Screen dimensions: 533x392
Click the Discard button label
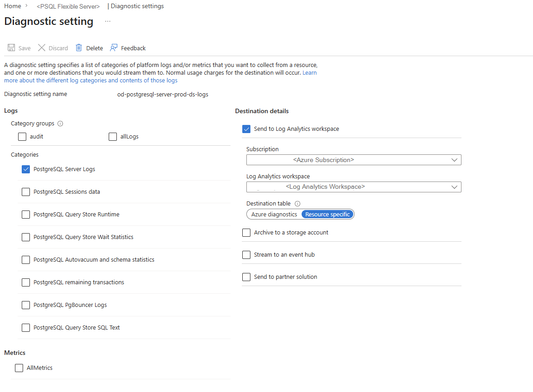[x=58, y=48]
